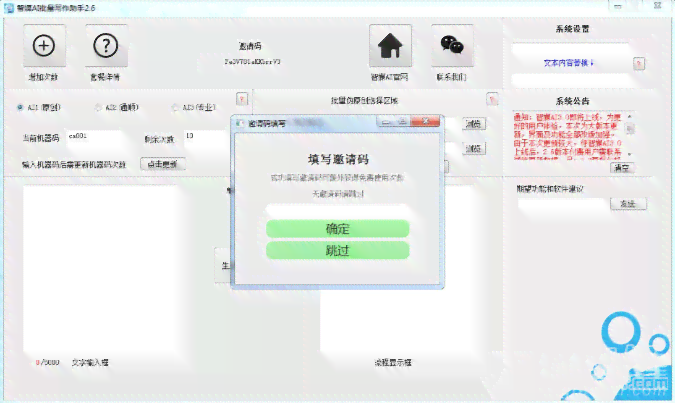Click the invitation dialog title bar icon
This screenshot has height=404, width=677.
(x=240, y=123)
